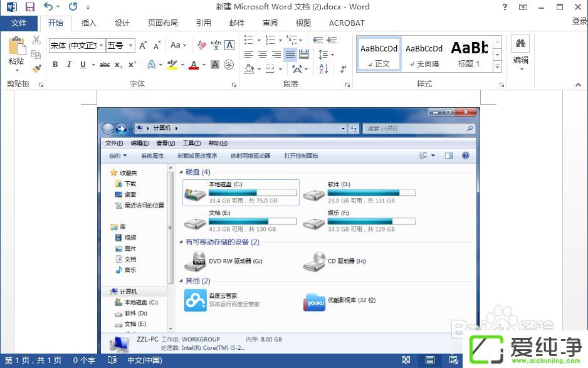This screenshot has width=588, height=368.
Task: Click the word count indicator showing 0 个字
Action: 83,360
